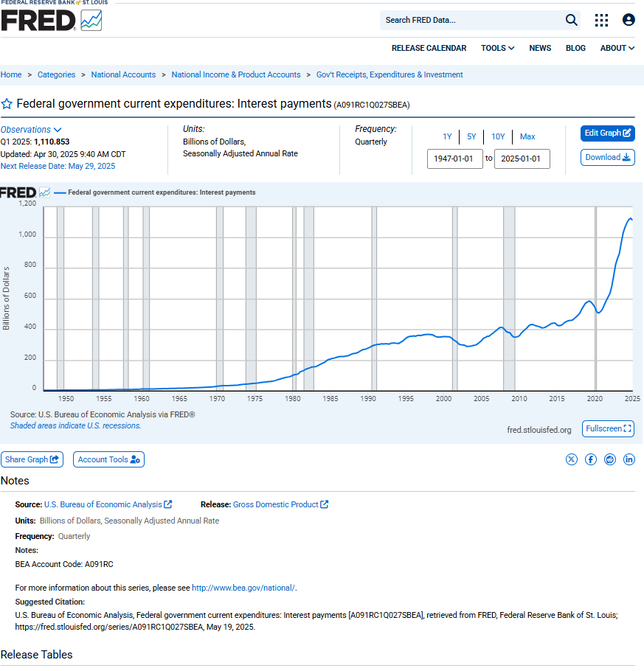Share on LinkedIn icon

coord(629,459)
